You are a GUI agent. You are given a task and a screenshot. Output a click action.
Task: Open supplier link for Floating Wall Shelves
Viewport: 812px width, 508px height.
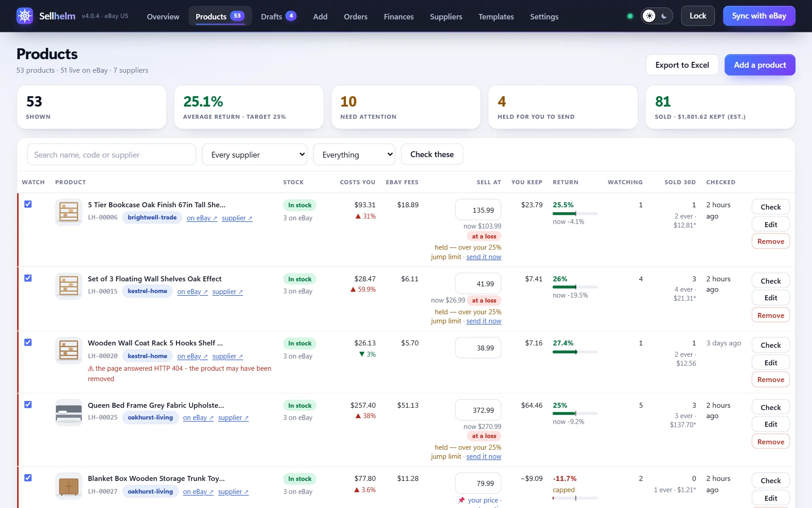click(x=228, y=292)
